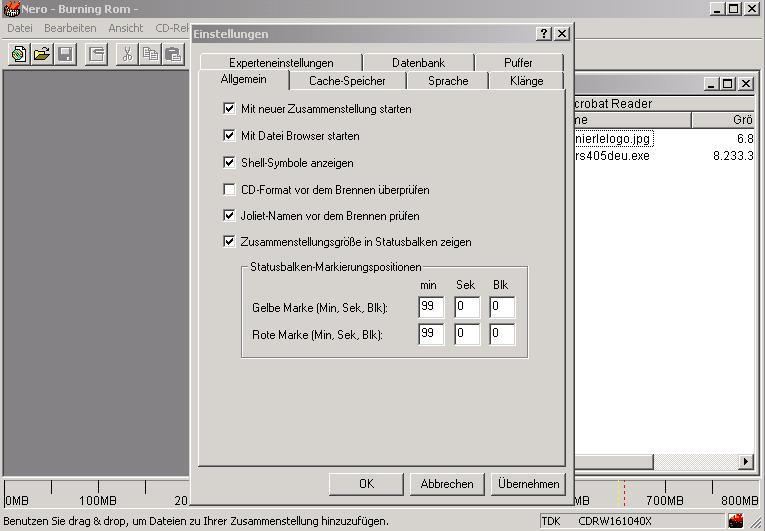The width and height of the screenshot is (765, 531).
Task: Click the Gelbe Marke minutes field
Action: [x=431, y=308]
